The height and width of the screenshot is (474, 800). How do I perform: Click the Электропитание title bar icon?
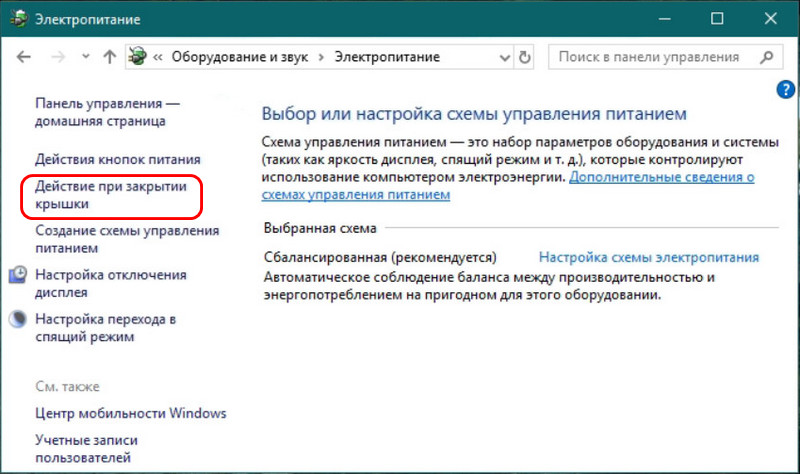[18, 19]
